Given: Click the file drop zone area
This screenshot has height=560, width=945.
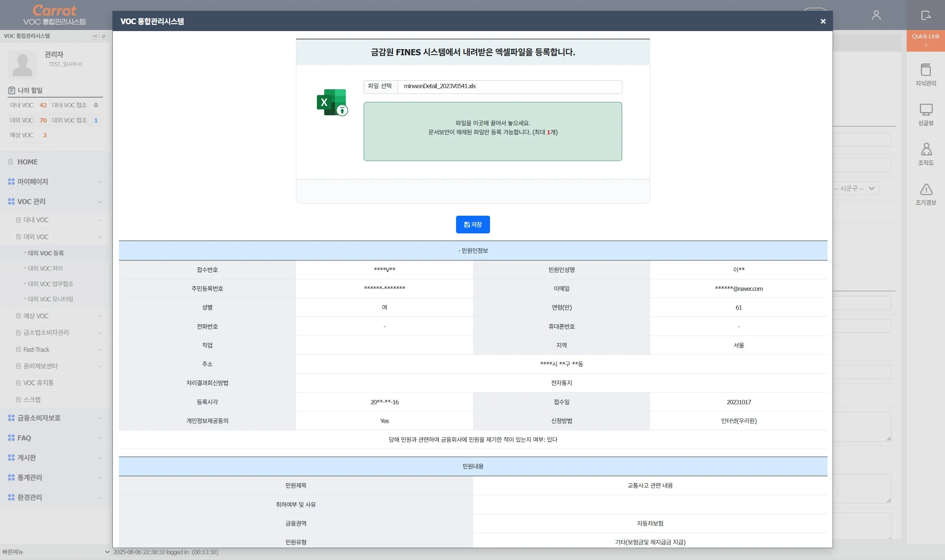Looking at the screenshot, I should 493,131.
